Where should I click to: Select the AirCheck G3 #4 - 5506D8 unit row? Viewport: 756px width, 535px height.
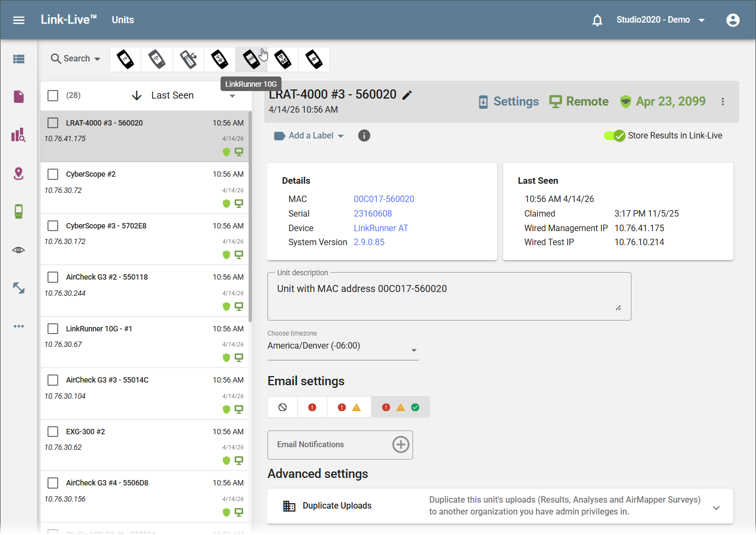[145, 497]
